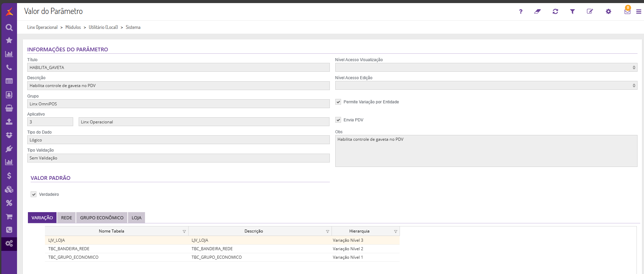Click the edit pencil icon in header
The width and height of the screenshot is (644, 274).
point(590,12)
